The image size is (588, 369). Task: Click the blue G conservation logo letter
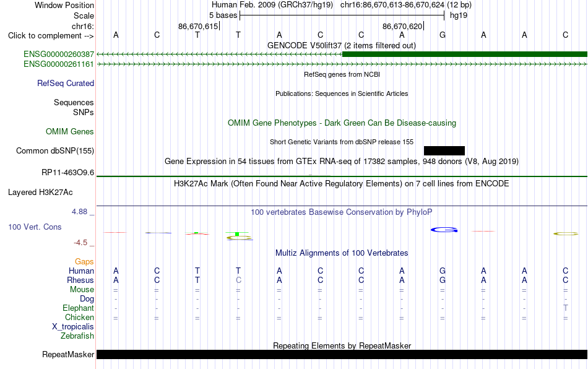click(444, 230)
